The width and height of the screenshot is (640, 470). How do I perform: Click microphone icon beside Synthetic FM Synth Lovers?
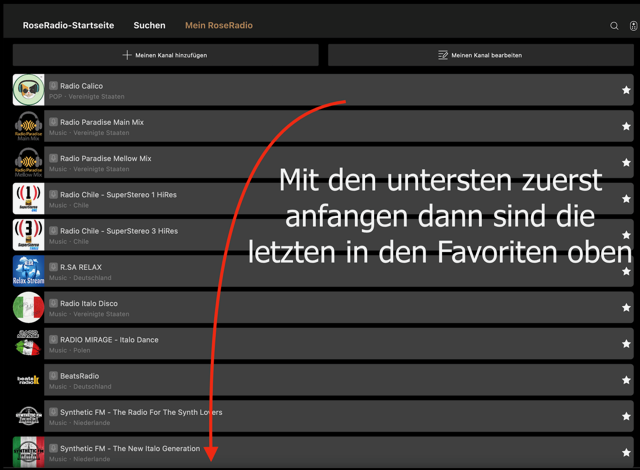(x=53, y=412)
